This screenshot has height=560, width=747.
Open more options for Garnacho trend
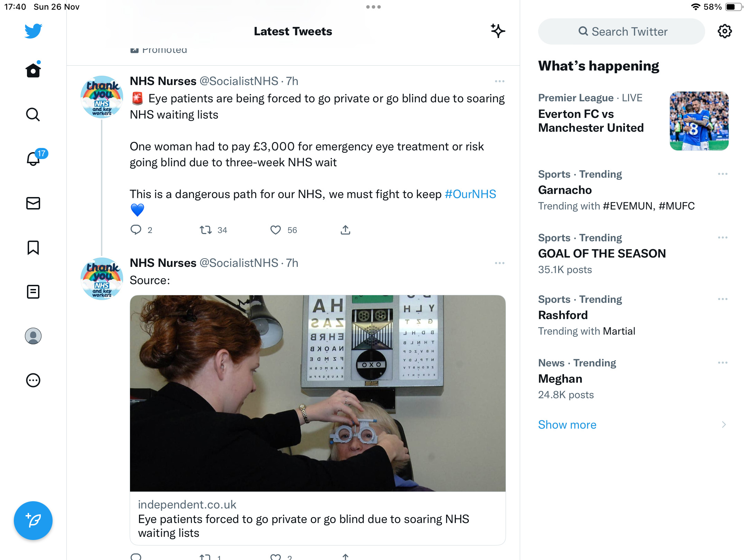click(x=722, y=174)
